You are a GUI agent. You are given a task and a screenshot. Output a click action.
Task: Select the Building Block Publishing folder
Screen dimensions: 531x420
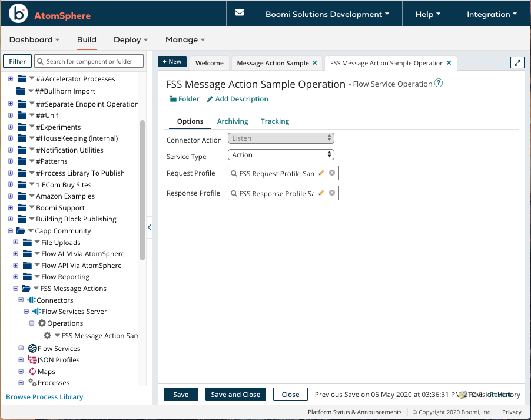click(76, 219)
